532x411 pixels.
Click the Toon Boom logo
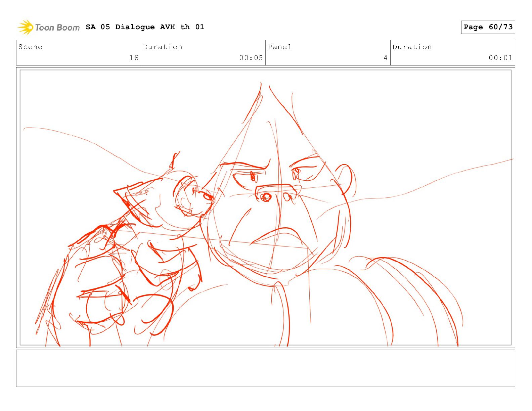(49, 27)
